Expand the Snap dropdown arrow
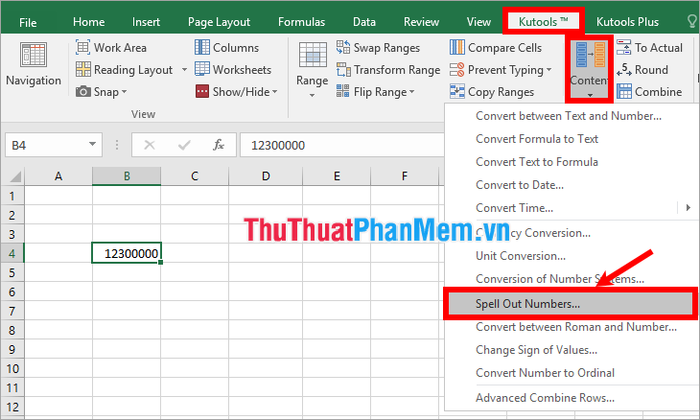The height and width of the screenshot is (420, 700). coord(124,92)
